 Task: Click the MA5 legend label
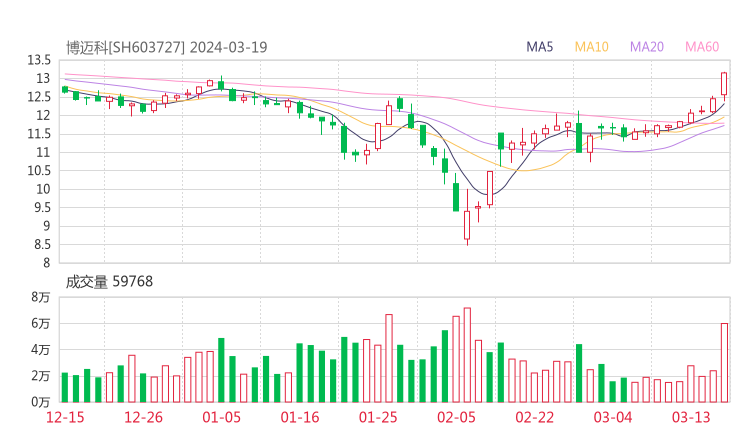(x=539, y=47)
